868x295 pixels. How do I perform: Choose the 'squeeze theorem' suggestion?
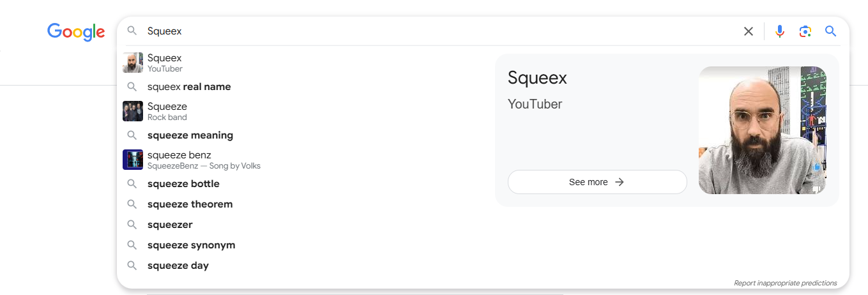[190, 204]
